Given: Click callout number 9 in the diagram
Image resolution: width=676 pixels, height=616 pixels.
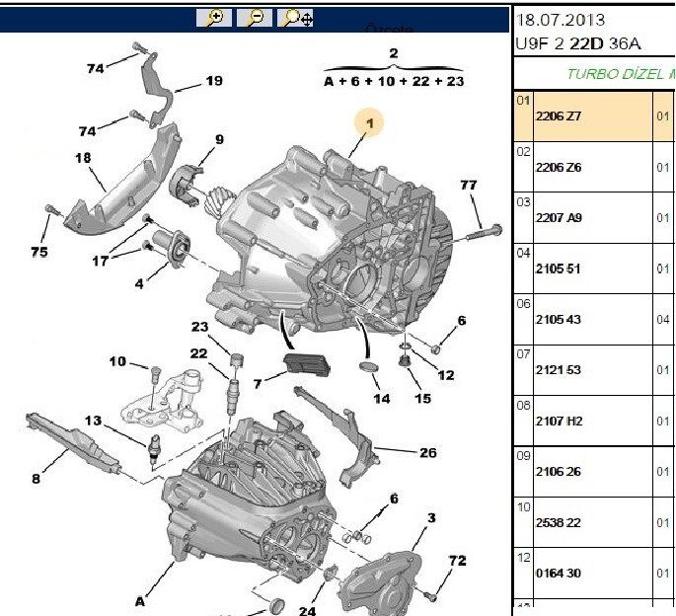Looking at the screenshot, I should [x=219, y=139].
